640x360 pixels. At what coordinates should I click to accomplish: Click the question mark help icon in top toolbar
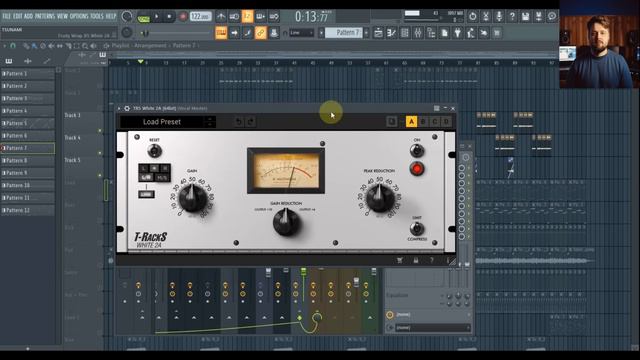[x=512, y=16]
